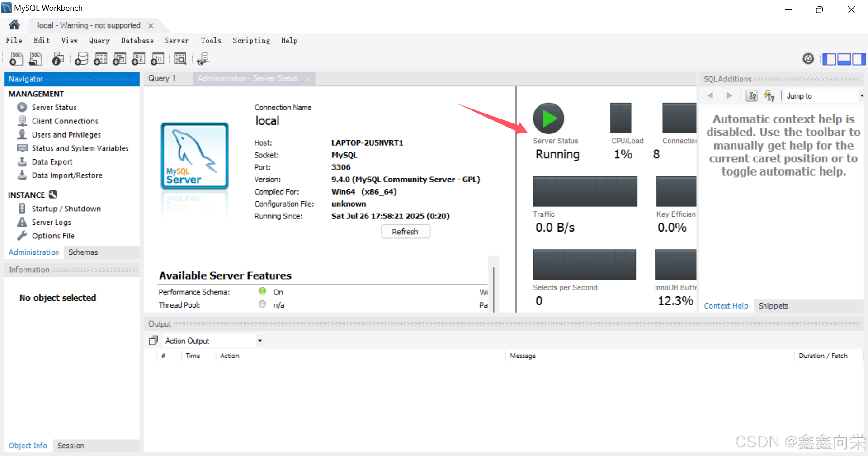Open Startup / Shutdown
The height and width of the screenshot is (456, 868).
pyautogui.click(x=66, y=209)
